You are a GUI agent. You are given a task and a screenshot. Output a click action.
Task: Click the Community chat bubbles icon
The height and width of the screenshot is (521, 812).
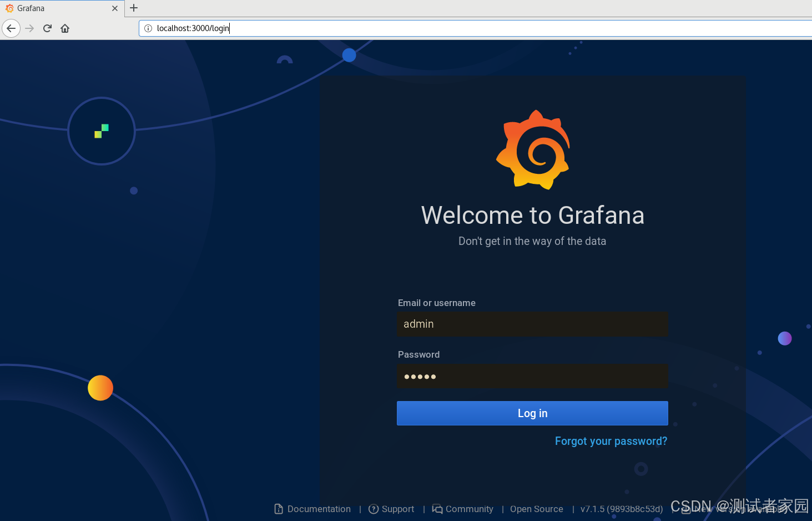pos(437,509)
